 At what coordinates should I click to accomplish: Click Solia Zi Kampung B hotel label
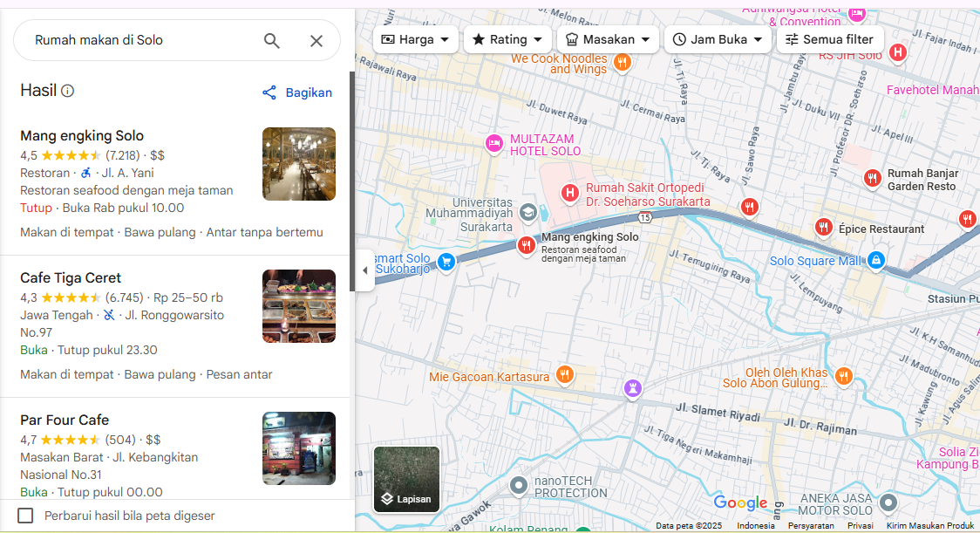(948, 458)
